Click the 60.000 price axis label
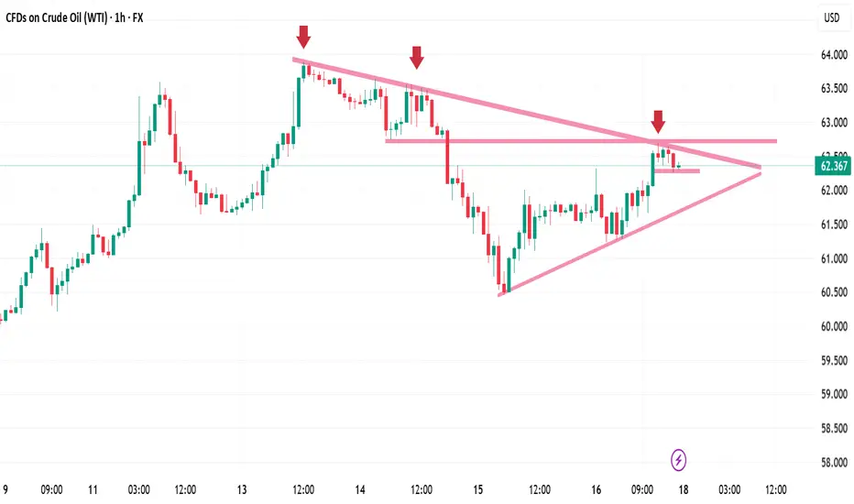The width and height of the screenshot is (854, 504). 835,326
